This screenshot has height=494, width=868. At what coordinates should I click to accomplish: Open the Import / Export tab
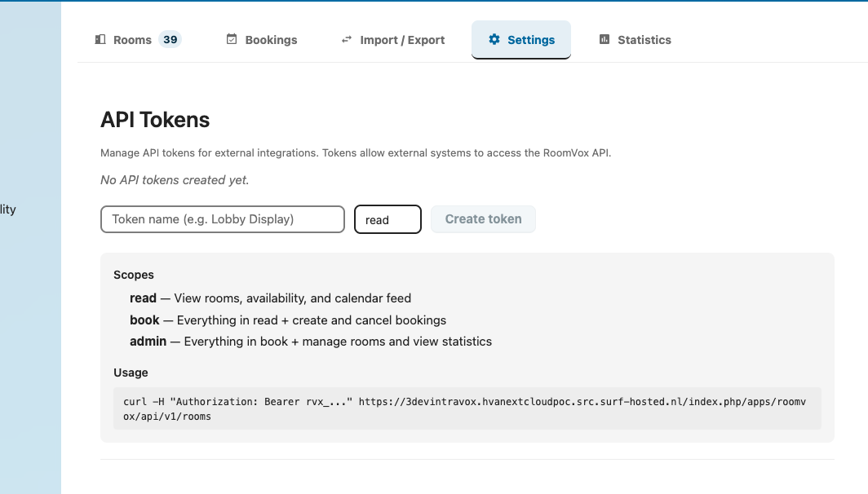pyautogui.click(x=393, y=40)
